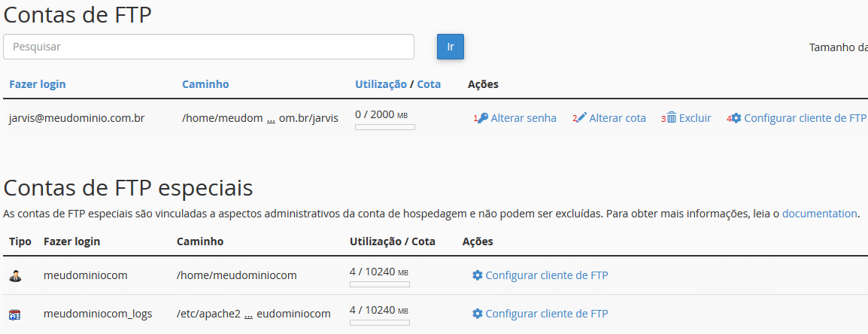868x334 pixels.
Task: Sort accounts by Utilização column
Action: [381, 84]
